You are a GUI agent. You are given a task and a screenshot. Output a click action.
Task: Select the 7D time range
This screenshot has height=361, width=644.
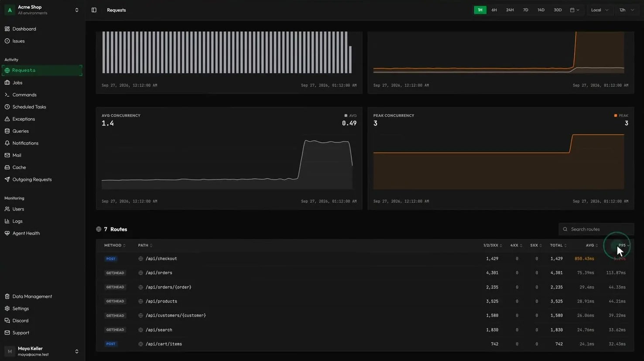click(x=525, y=10)
